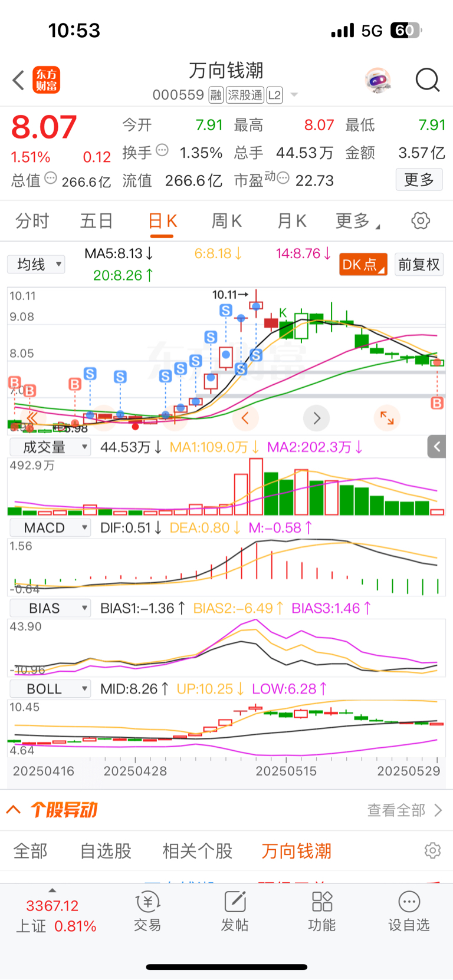Tap the 融 margin tag
The width and height of the screenshot is (453, 980).
point(216,95)
